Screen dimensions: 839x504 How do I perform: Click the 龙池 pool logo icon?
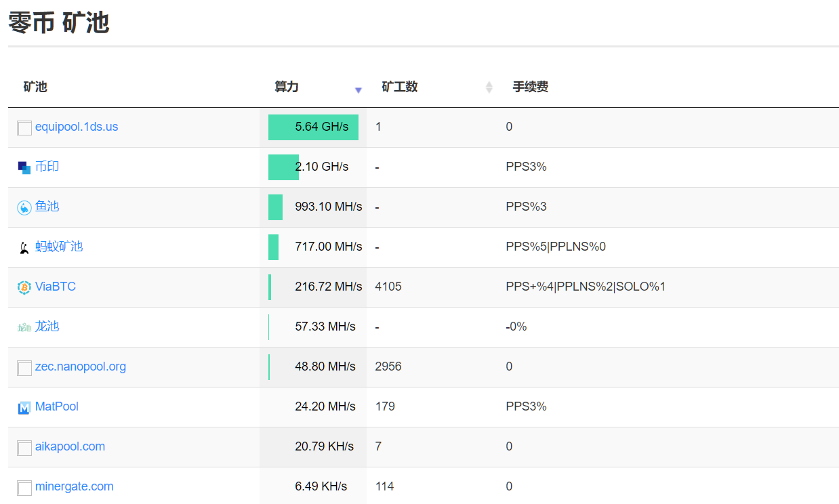coord(24,328)
